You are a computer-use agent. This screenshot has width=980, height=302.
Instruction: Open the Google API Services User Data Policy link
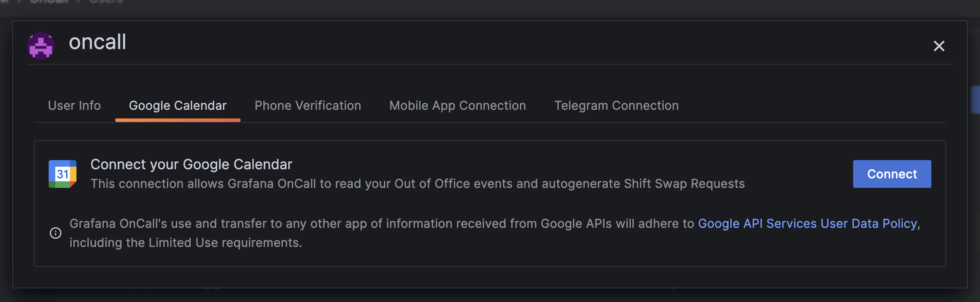[807, 223]
